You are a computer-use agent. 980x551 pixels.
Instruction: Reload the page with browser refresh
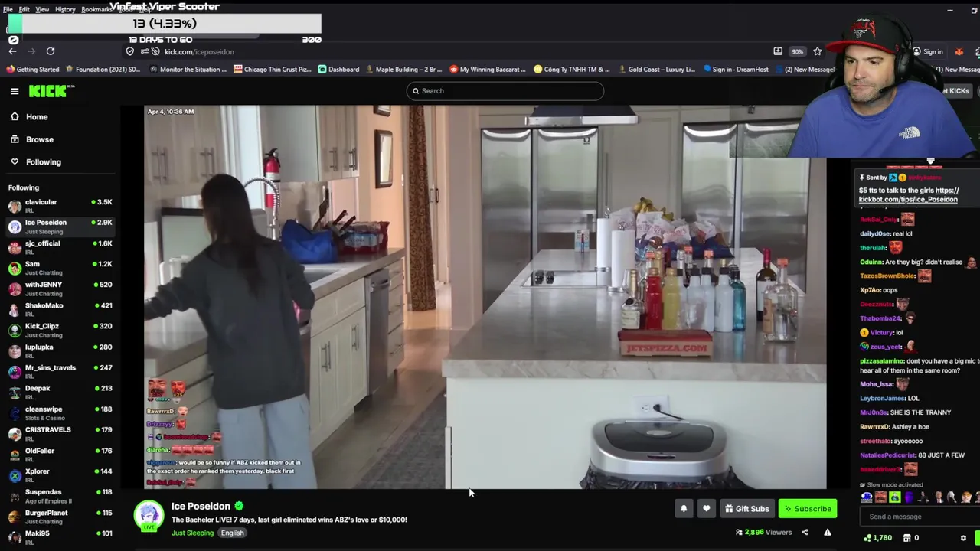point(51,51)
